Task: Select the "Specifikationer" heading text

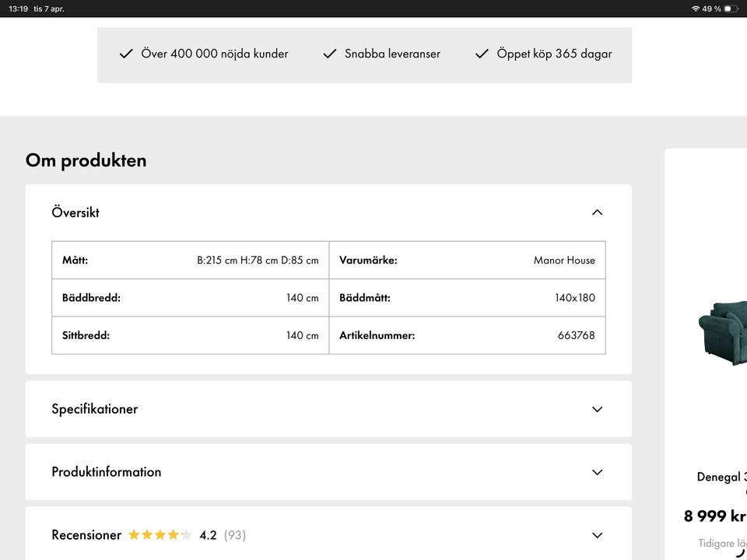Action: pyautogui.click(x=94, y=409)
